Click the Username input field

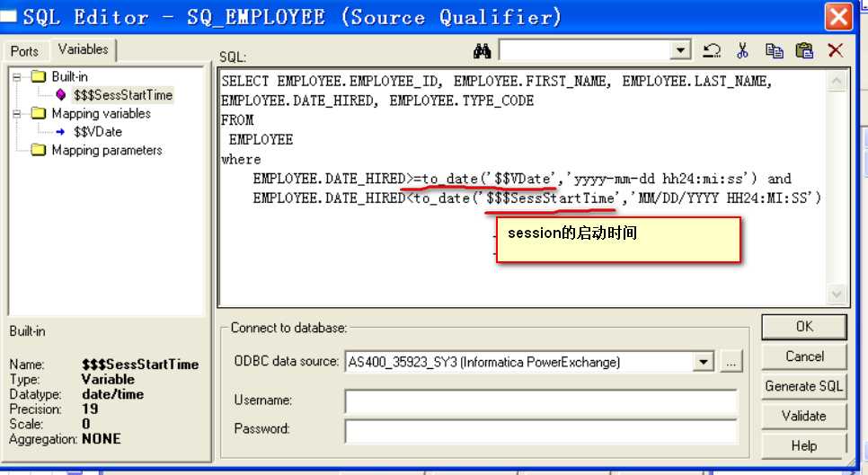pos(541,400)
